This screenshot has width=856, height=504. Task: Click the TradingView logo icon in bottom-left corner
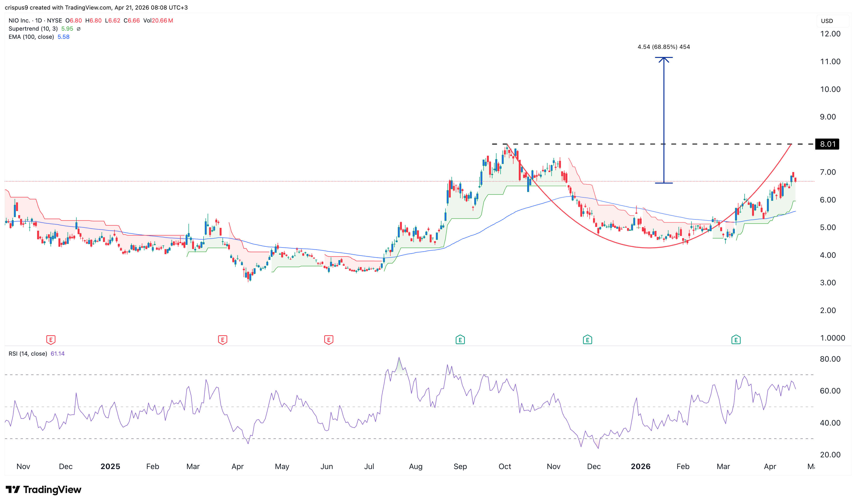click(12, 490)
